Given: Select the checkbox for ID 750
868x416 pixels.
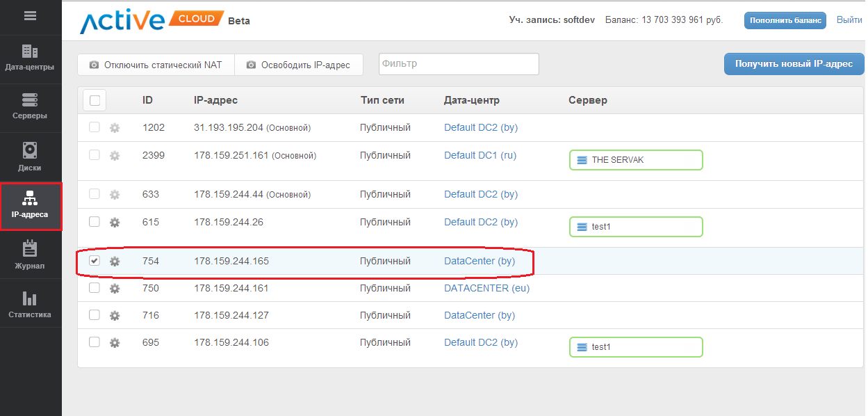Looking at the screenshot, I should pos(95,288).
